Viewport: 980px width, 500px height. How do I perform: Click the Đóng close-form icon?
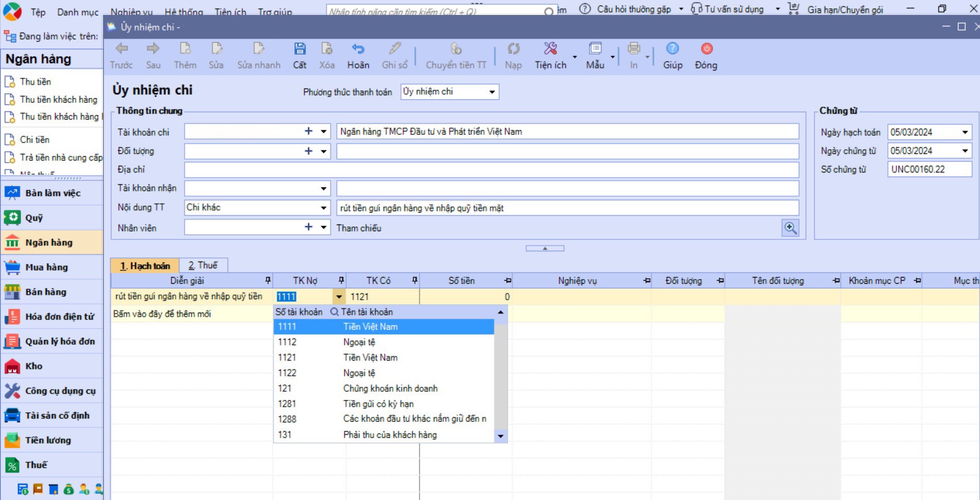coord(706,49)
